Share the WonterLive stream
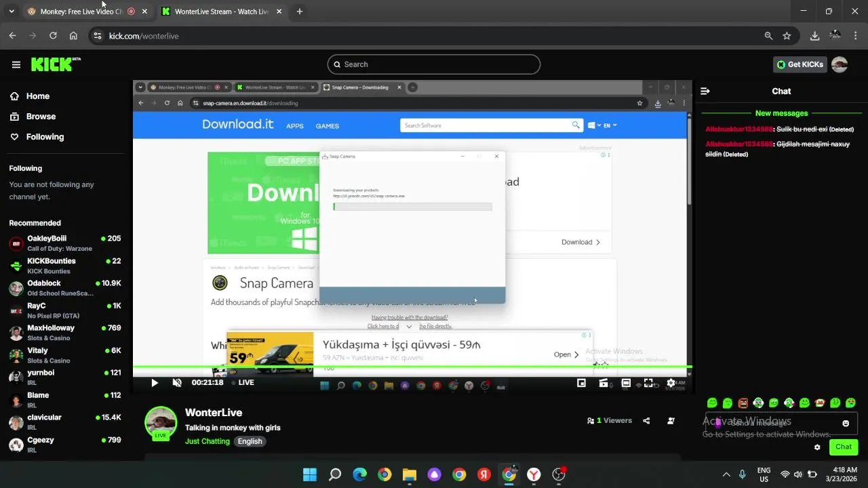The width and height of the screenshot is (868, 488). [646, 421]
